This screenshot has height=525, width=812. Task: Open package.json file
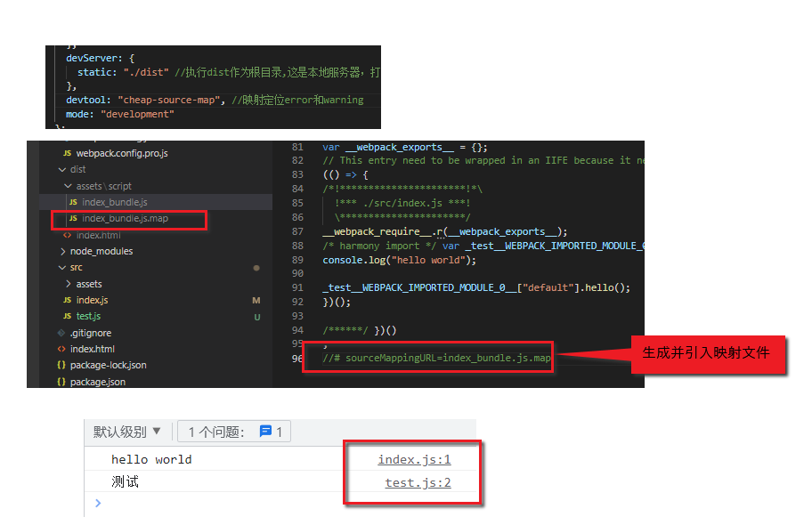pos(97,382)
